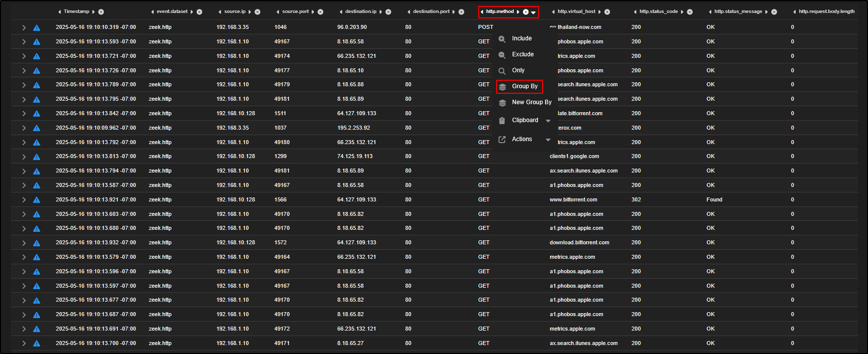Expand the row with 302 Found status

tap(23, 200)
